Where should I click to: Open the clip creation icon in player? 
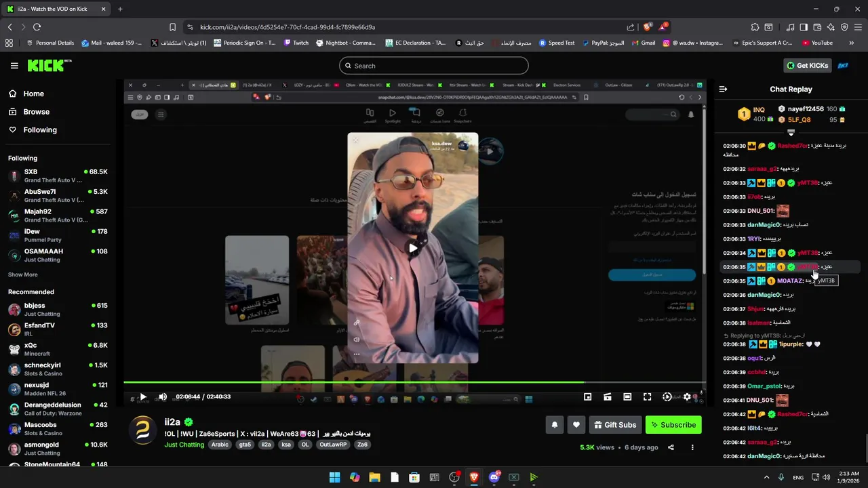tap(608, 396)
